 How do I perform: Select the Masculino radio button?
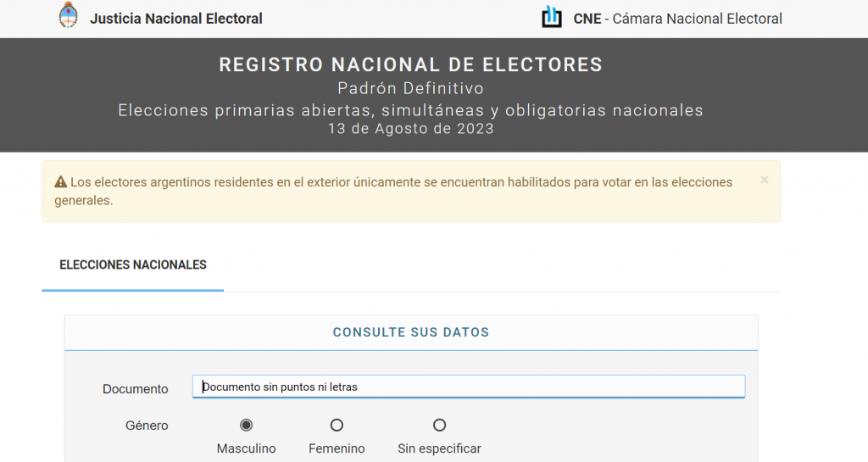click(247, 425)
